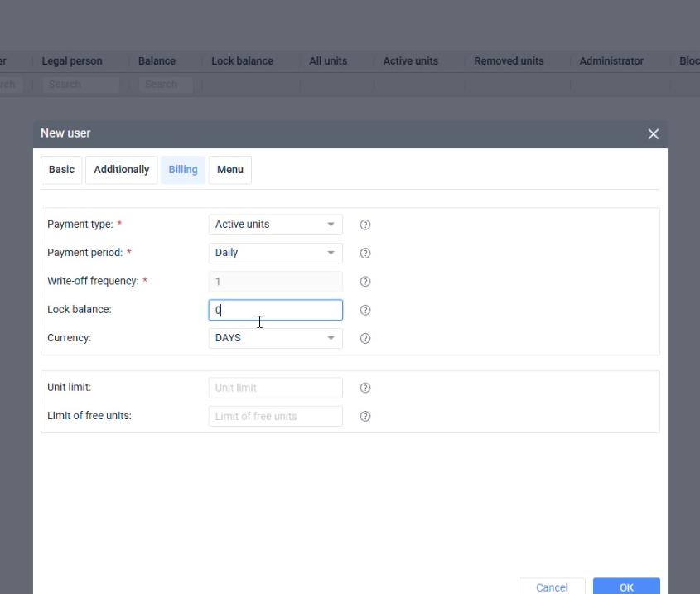
Task: Click the Payment type label
Action: coord(80,225)
